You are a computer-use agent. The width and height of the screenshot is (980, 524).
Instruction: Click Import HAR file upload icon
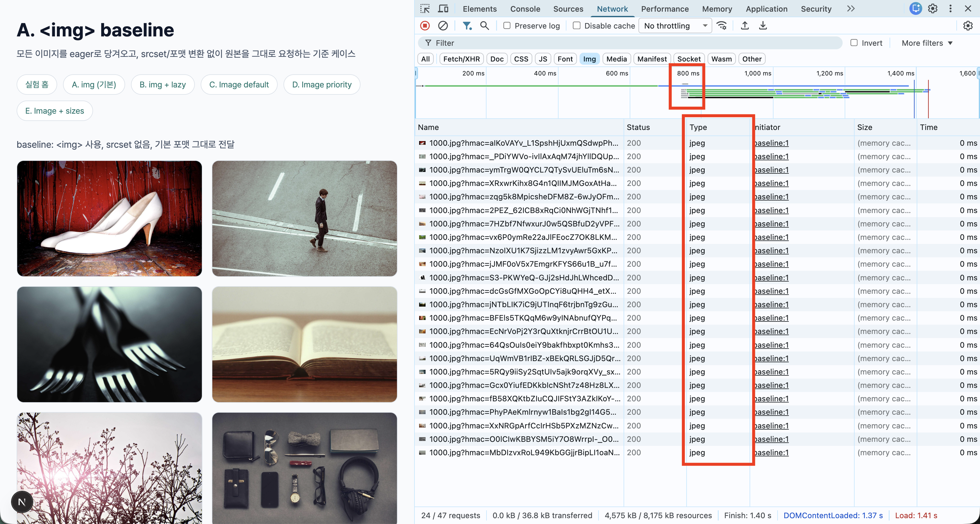click(745, 26)
